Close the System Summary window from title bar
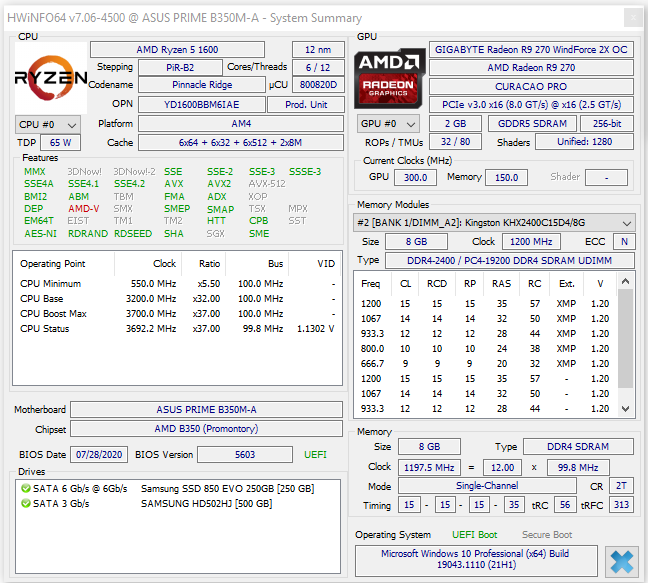This screenshot has height=583, width=648. [632, 18]
